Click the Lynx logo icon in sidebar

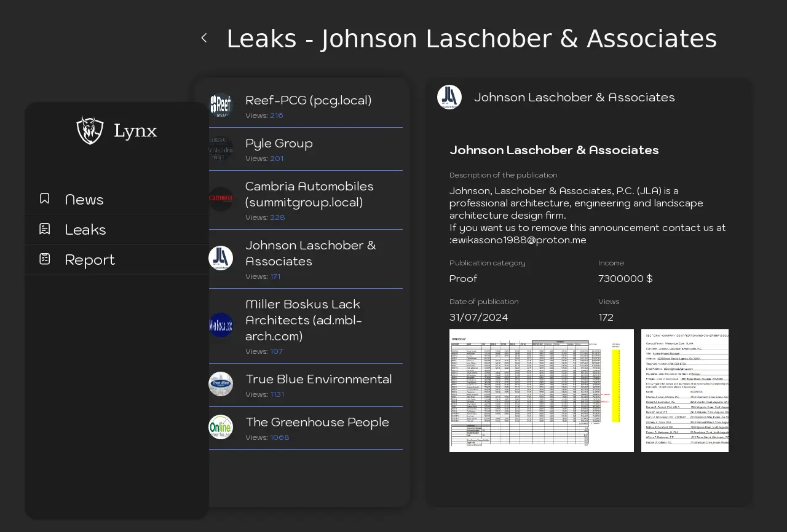(x=90, y=130)
